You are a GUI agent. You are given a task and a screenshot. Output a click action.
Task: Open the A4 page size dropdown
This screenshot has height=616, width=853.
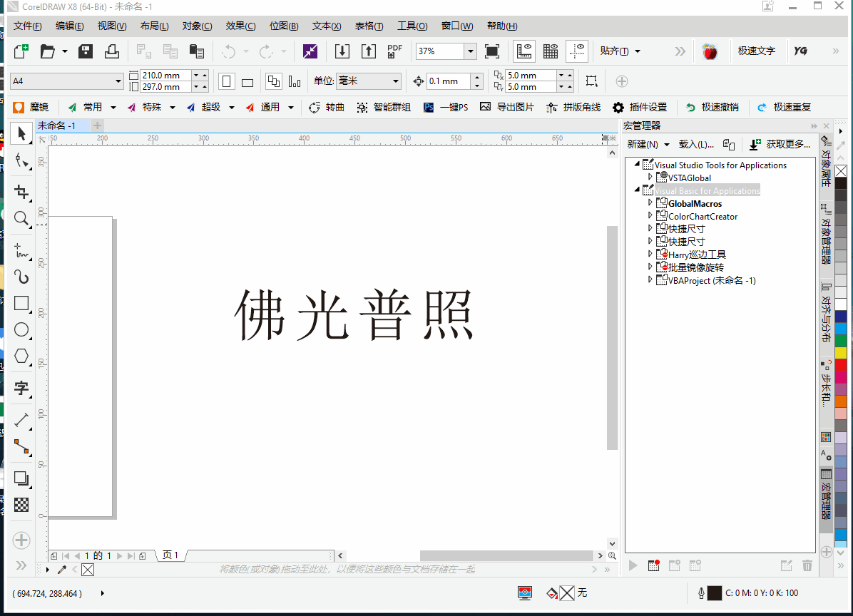118,81
